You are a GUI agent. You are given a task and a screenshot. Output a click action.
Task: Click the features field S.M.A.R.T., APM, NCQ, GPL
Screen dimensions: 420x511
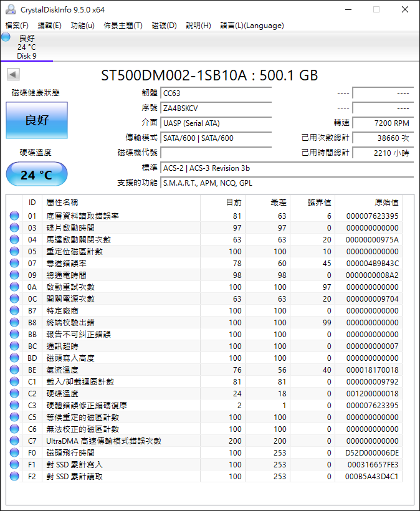point(287,183)
